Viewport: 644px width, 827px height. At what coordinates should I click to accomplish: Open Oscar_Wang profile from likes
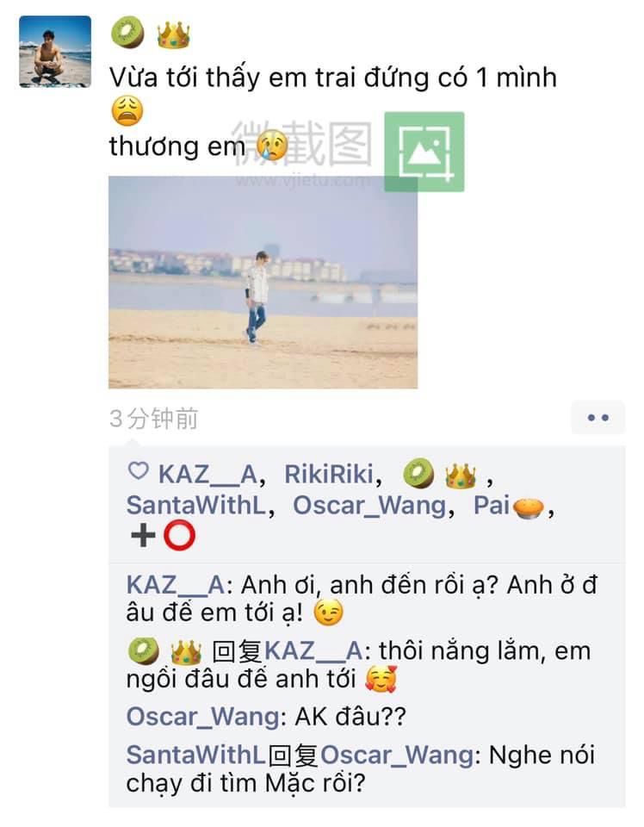point(369,506)
